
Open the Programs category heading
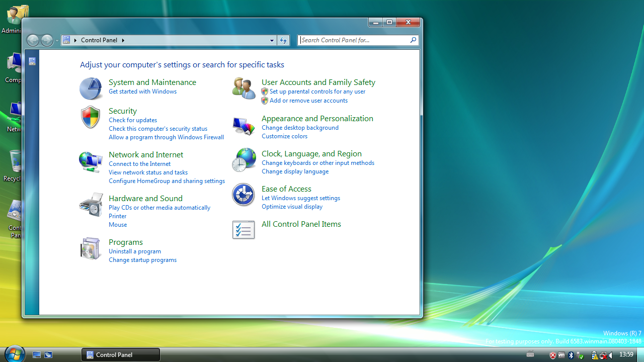coord(126,242)
